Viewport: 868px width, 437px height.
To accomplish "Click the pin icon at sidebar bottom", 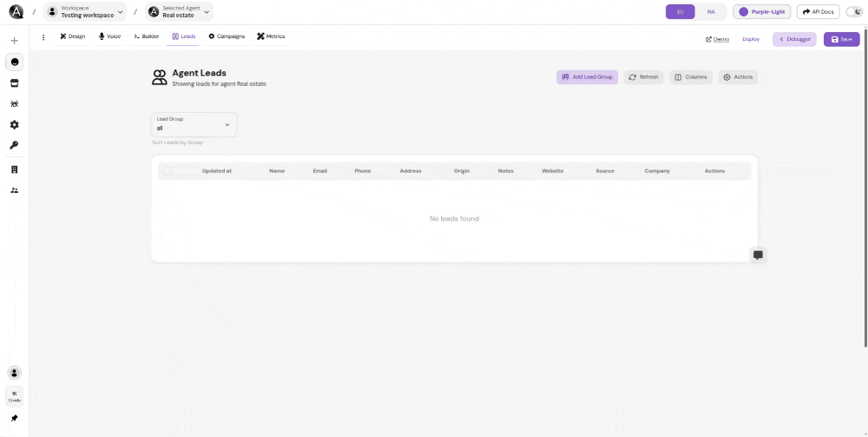I will click(15, 418).
